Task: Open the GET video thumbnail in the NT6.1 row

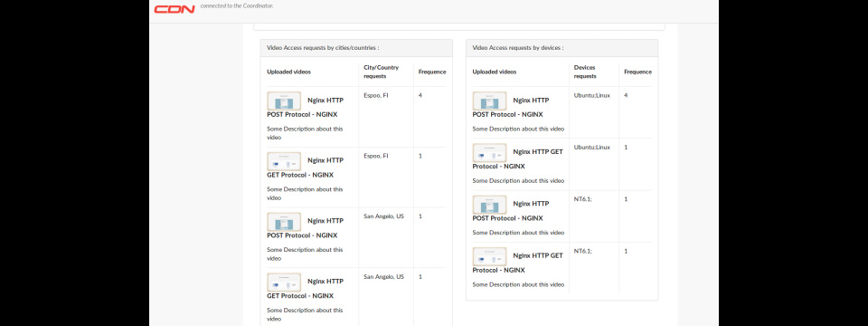Action: coord(489,256)
